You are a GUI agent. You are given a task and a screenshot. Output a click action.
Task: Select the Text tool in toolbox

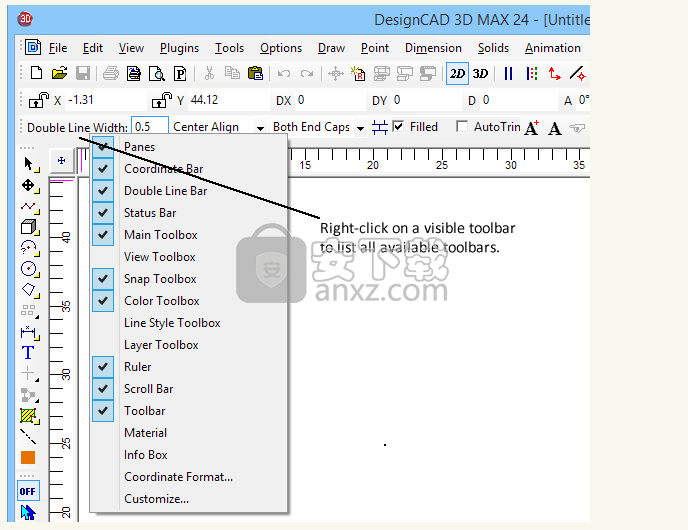point(28,353)
